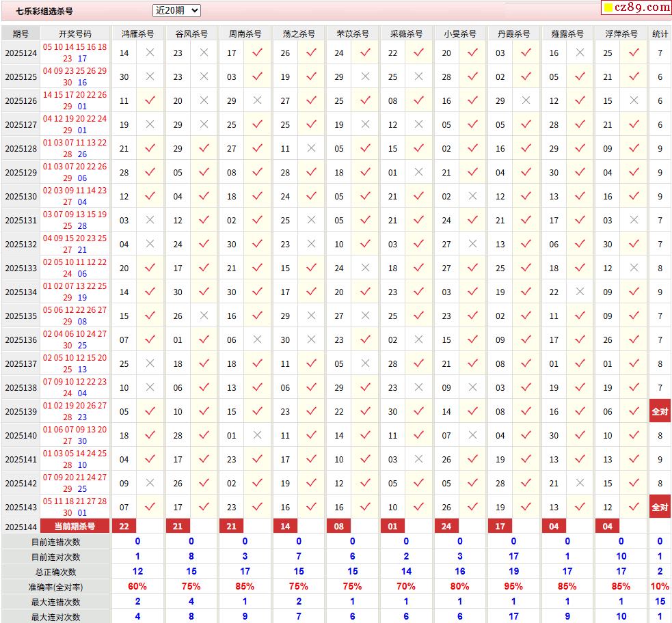Click the 开奖号码 column header
The height and width of the screenshot is (623, 672).
[x=75, y=33]
